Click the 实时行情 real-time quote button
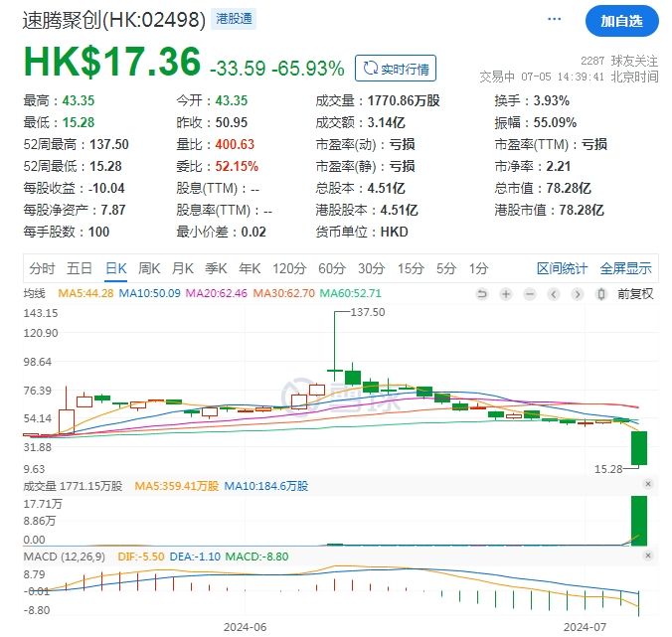Image resolution: width=672 pixels, height=637 pixels. click(396, 69)
